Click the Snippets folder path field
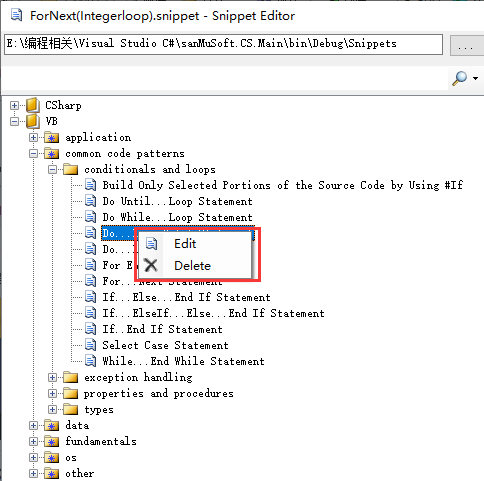 tap(223, 44)
